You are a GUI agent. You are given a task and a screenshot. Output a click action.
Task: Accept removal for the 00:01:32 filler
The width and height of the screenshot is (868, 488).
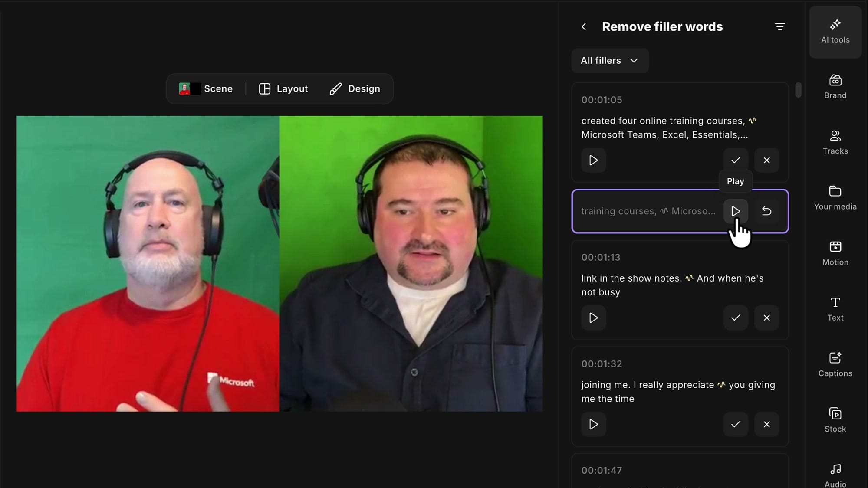pos(735,424)
